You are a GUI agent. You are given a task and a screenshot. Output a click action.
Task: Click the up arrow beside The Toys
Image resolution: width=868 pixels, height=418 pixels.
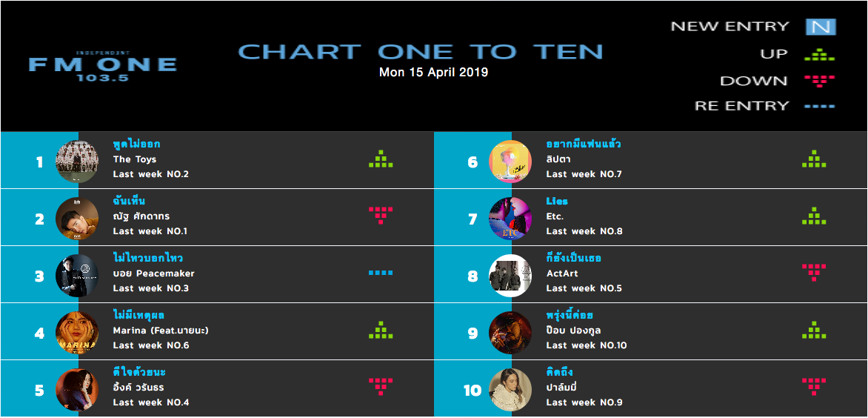381,159
